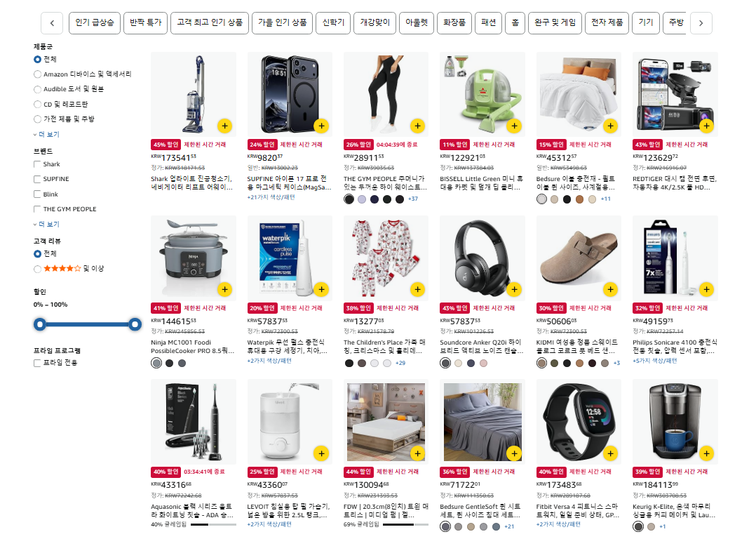Add the Soundcore Anker Q20i headphones via plus icon
The width and height of the screenshot is (756, 539).
point(514,290)
